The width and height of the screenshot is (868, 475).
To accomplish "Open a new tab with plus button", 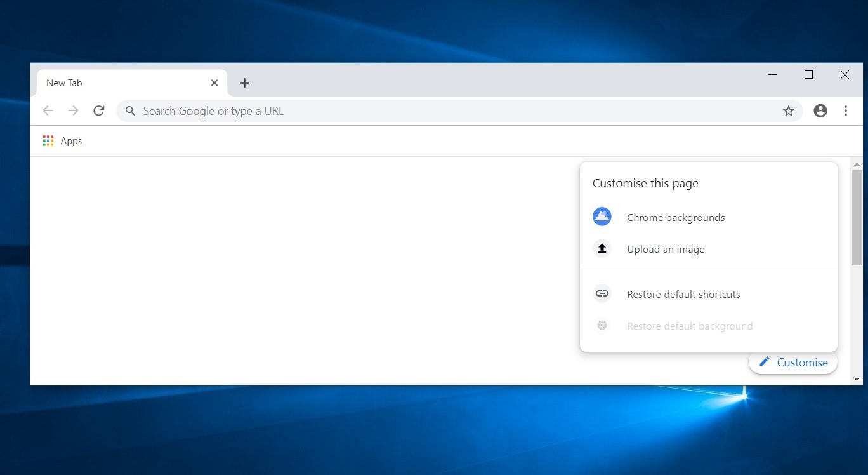I will click(x=245, y=83).
